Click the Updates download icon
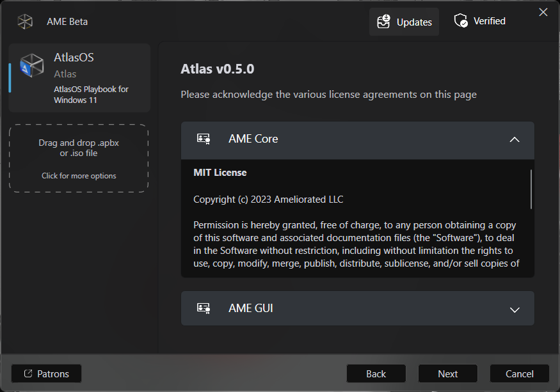Viewport: 560px width, 392px height. (383, 22)
